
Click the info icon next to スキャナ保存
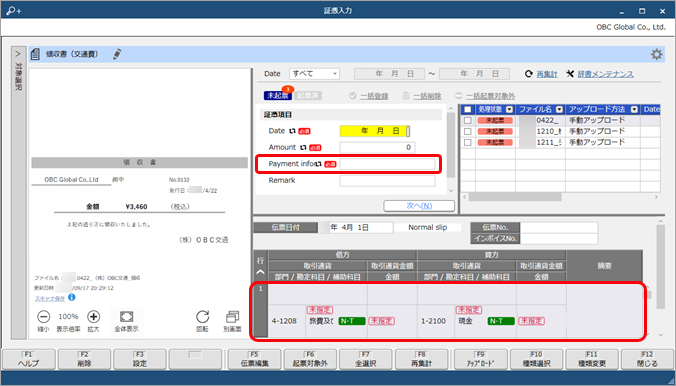point(72,297)
